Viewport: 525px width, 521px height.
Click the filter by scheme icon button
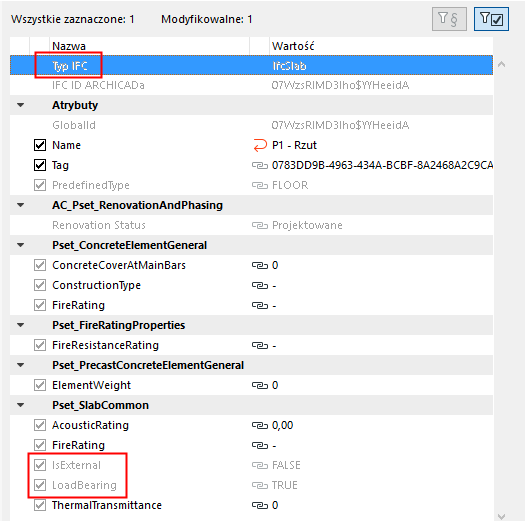coord(449,19)
